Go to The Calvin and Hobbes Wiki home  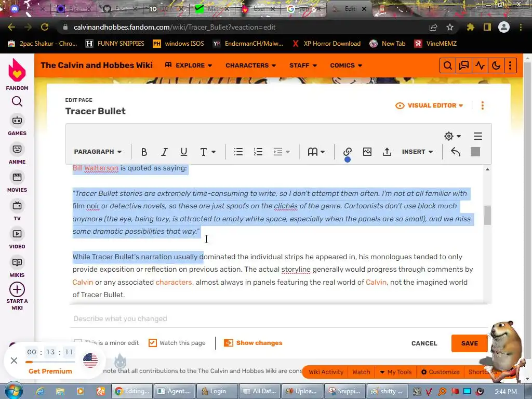click(x=97, y=65)
